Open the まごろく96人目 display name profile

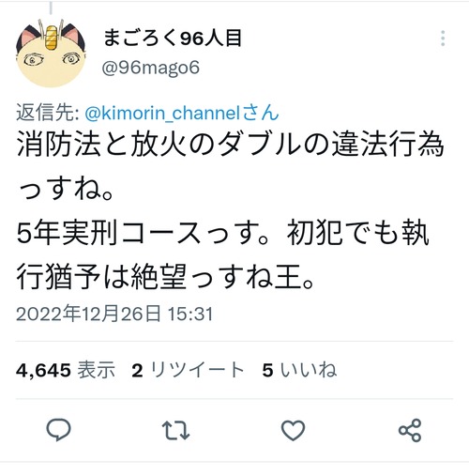(x=173, y=38)
